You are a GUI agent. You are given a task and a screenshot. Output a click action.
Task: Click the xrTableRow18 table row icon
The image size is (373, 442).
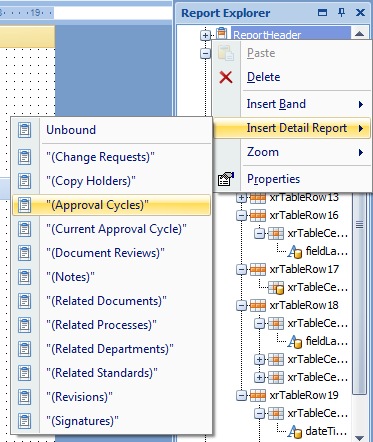point(258,305)
